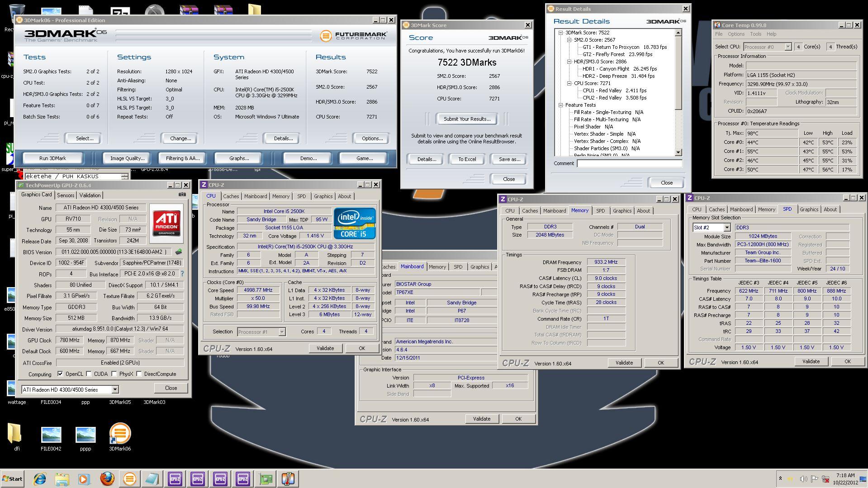Click the BIOS save chip icon in GPU-Z
Screen dimensions: 868x488
pos(179,252)
